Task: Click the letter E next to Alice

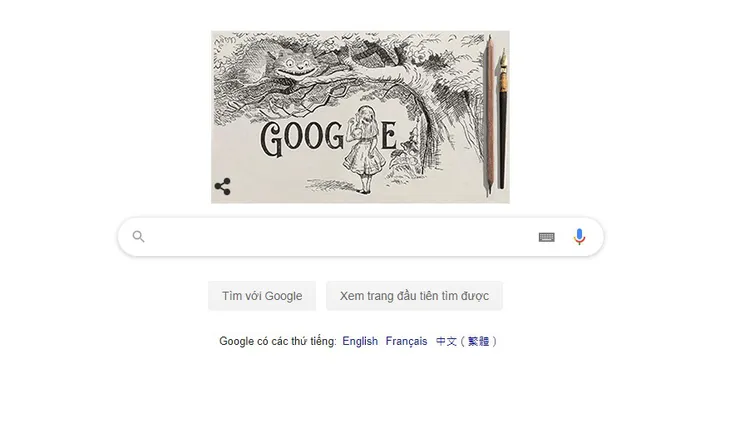Action: pyautogui.click(x=388, y=136)
